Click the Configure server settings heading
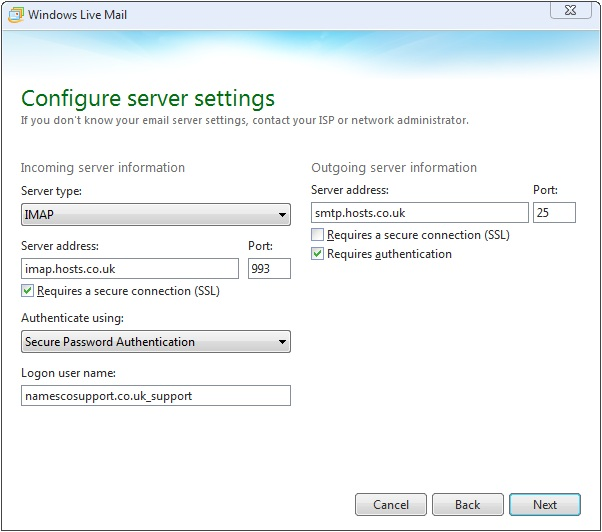Screen dimensions: 602x532 pos(148,99)
